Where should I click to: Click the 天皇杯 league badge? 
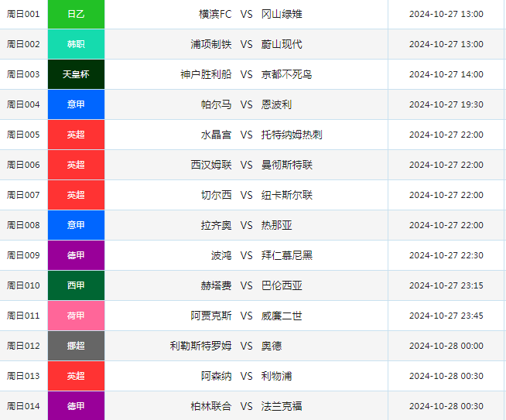tap(76, 74)
